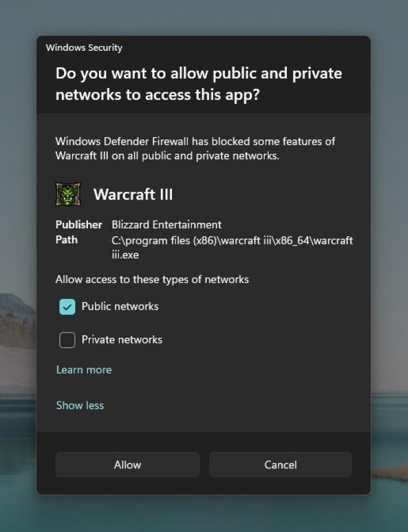Confirm firewall access by clicking Allow
This screenshot has width=408, height=532.
[x=127, y=464]
